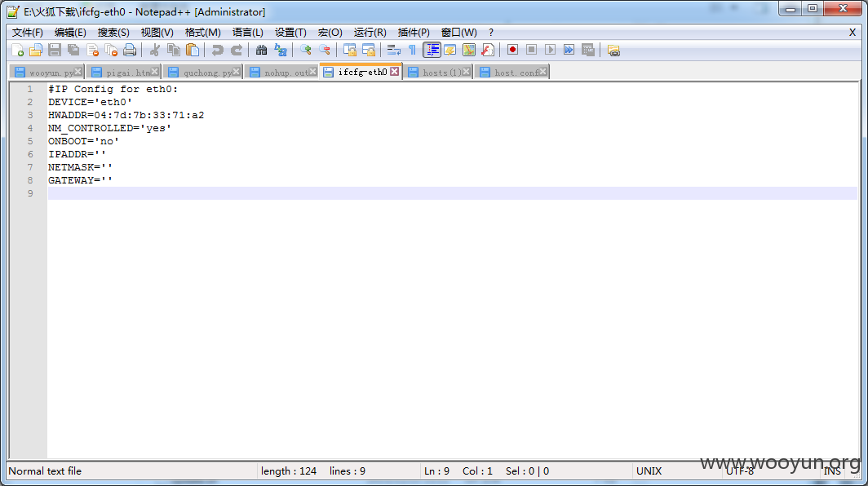Stop macro recording button
The width and height of the screenshot is (868, 486).
(x=531, y=50)
